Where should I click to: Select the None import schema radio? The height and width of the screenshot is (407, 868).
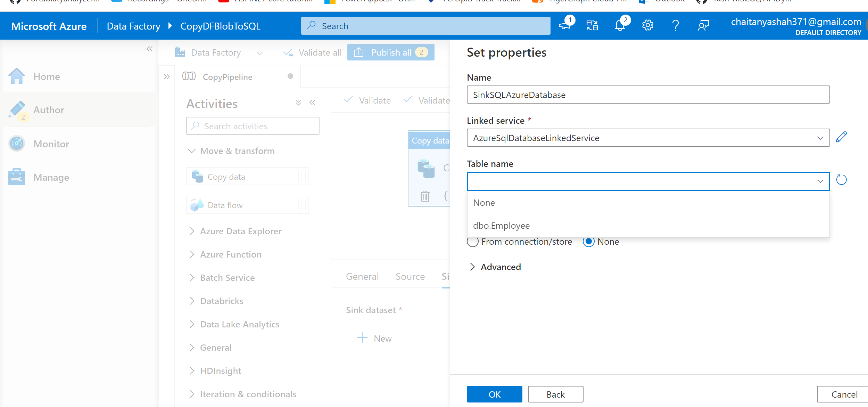(588, 242)
